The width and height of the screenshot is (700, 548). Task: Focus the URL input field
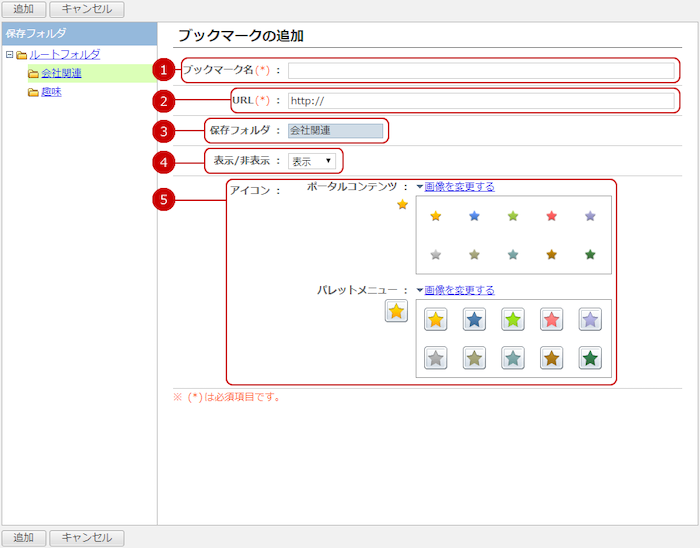481,101
